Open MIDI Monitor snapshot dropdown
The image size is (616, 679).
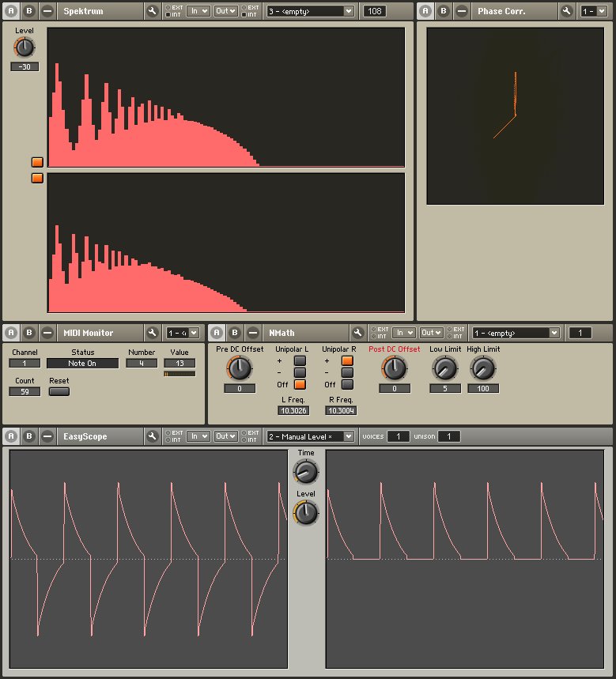pyautogui.click(x=183, y=333)
